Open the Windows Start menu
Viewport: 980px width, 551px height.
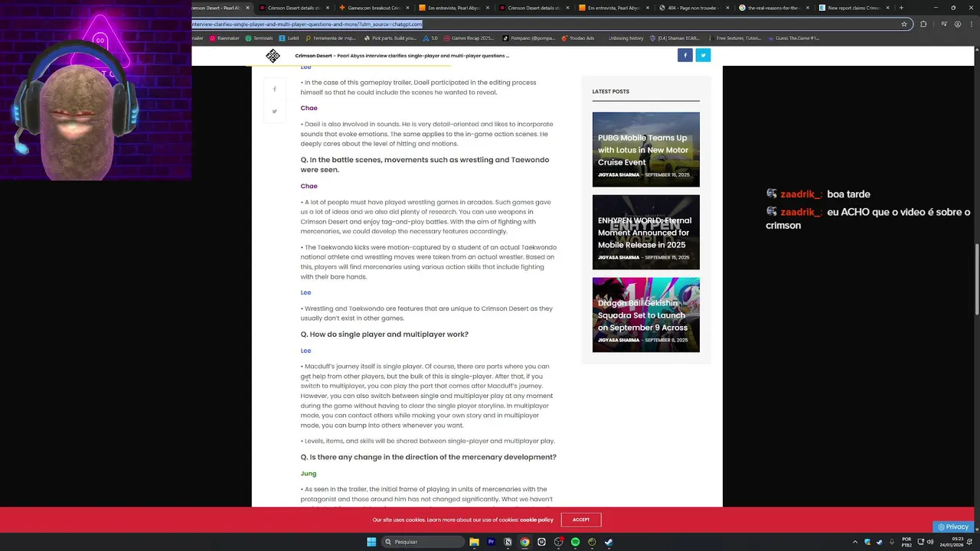click(x=371, y=542)
